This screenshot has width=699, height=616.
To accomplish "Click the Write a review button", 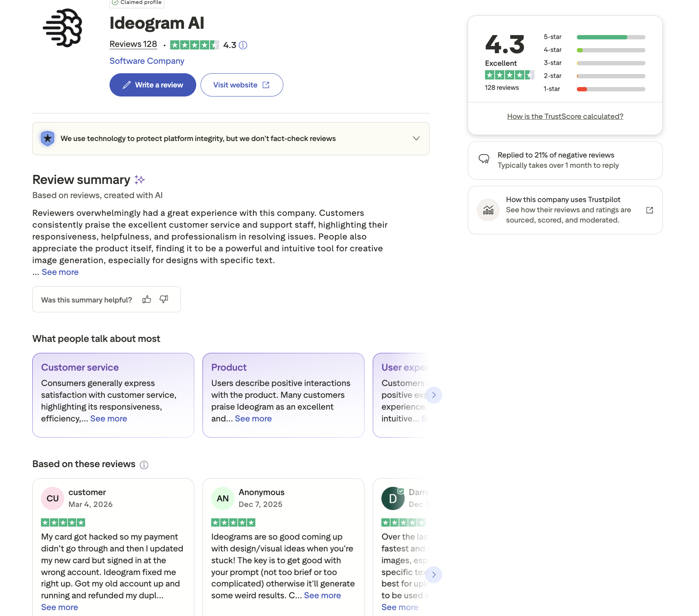I will (x=152, y=85).
